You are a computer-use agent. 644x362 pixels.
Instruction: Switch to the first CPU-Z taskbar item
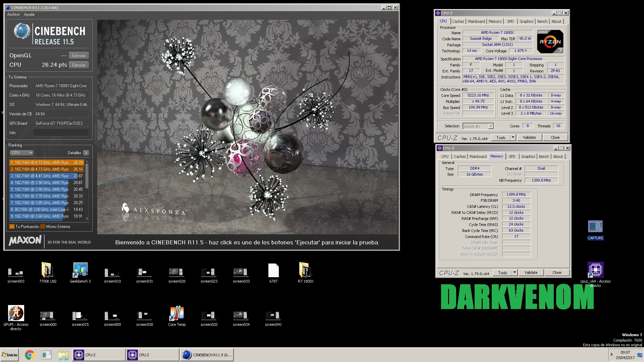99,355
